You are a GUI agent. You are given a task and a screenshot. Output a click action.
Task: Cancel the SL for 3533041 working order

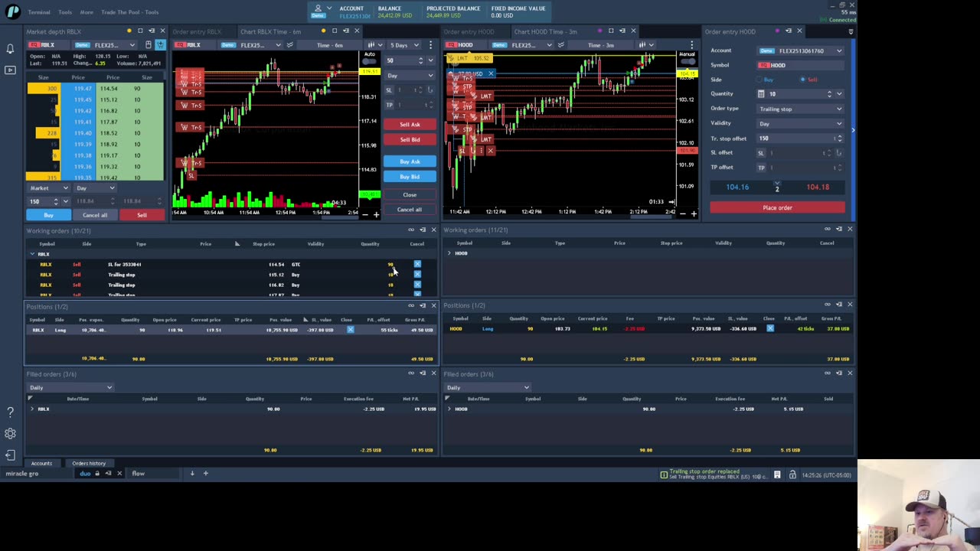(x=417, y=264)
